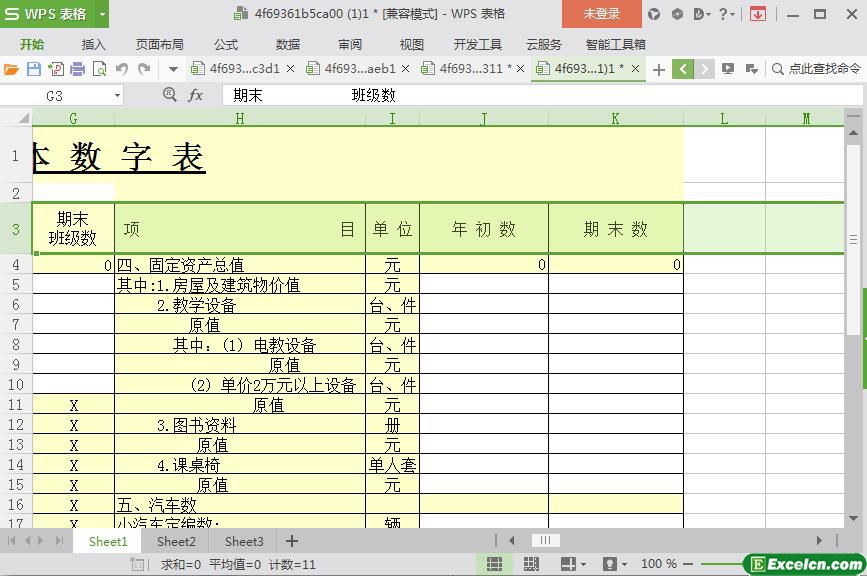Add a new sheet with plus icon
Screen dimensions: 867x576
[x=291, y=541]
